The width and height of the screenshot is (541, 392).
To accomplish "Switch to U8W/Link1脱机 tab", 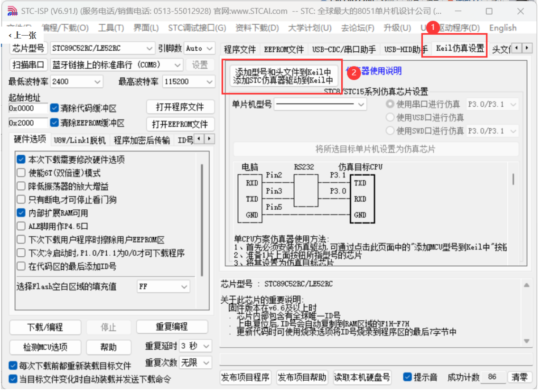I will pos(80,141).
